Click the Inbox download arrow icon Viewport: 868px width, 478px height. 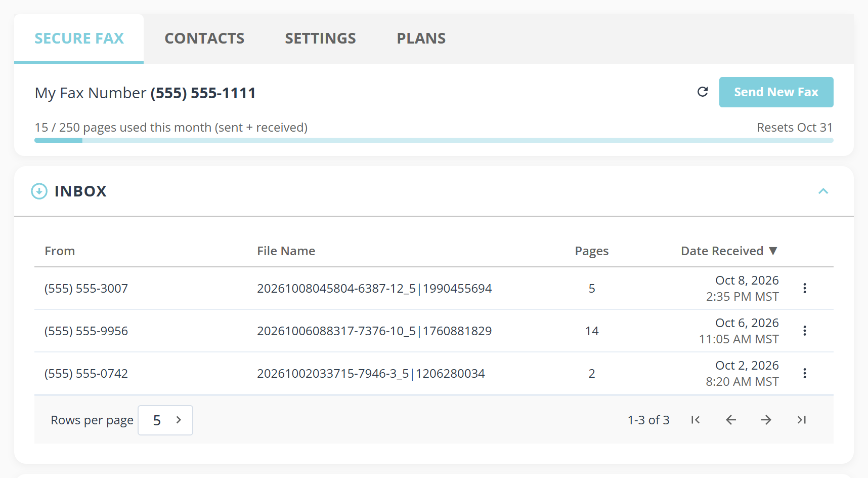coord(39,191)
